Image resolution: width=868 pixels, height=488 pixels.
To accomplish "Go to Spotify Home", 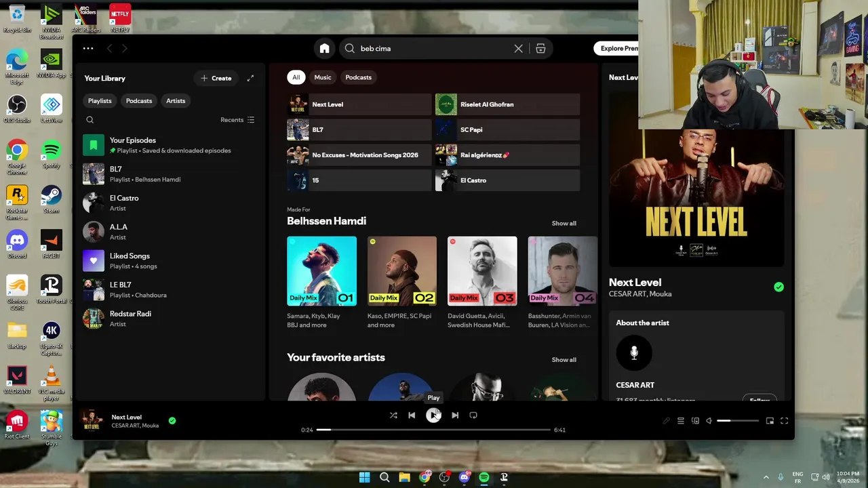I will (x=324, y=49).
